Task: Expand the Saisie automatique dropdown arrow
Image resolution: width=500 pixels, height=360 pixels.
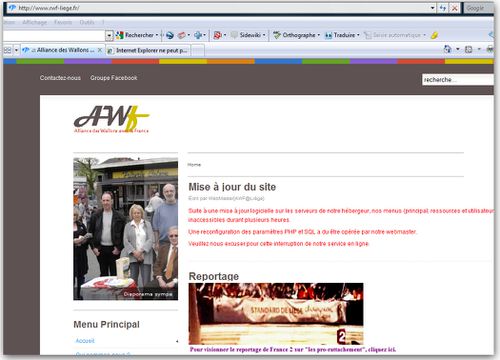Action: 424,35
